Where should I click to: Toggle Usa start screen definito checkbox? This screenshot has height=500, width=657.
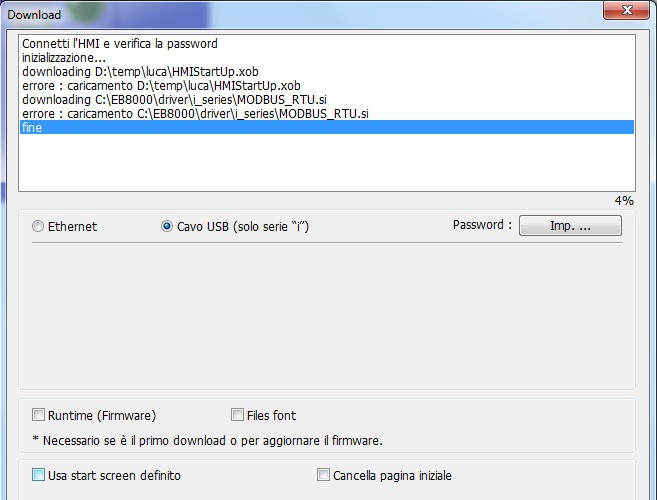(38, 475)
